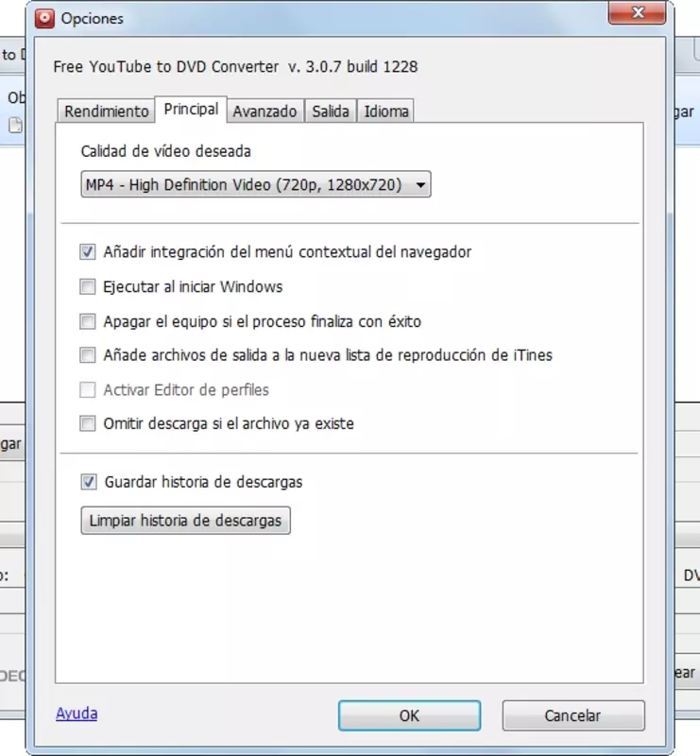This screenshot has width=700, height=756.
Task: Confirm settings with OK button
Action: coord(409,715)
